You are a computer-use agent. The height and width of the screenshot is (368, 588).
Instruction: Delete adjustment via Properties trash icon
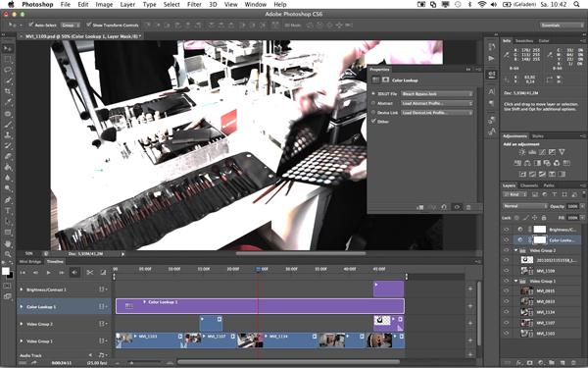pyautogui.click(x=468, y=207)
